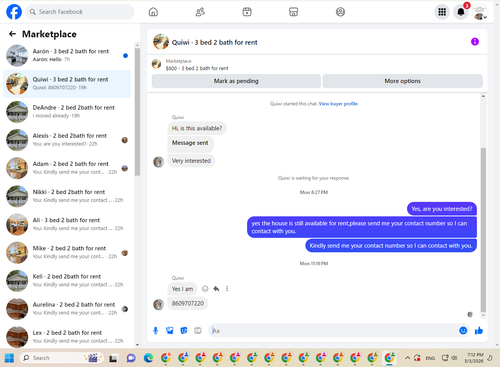The width and height of the screenshot is (500, 367).
Task: Click the $800 listing thumbnail under Marketplace
Action: pyautogui.click(x=156, y=64)
